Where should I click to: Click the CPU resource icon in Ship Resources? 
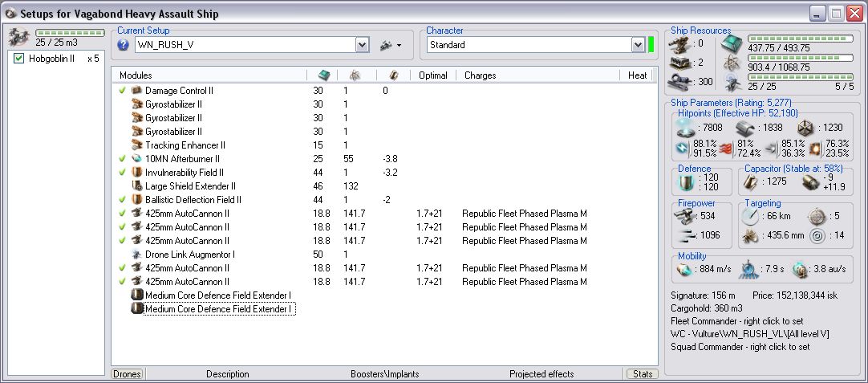pyautogui.click(x=732, y=44)
